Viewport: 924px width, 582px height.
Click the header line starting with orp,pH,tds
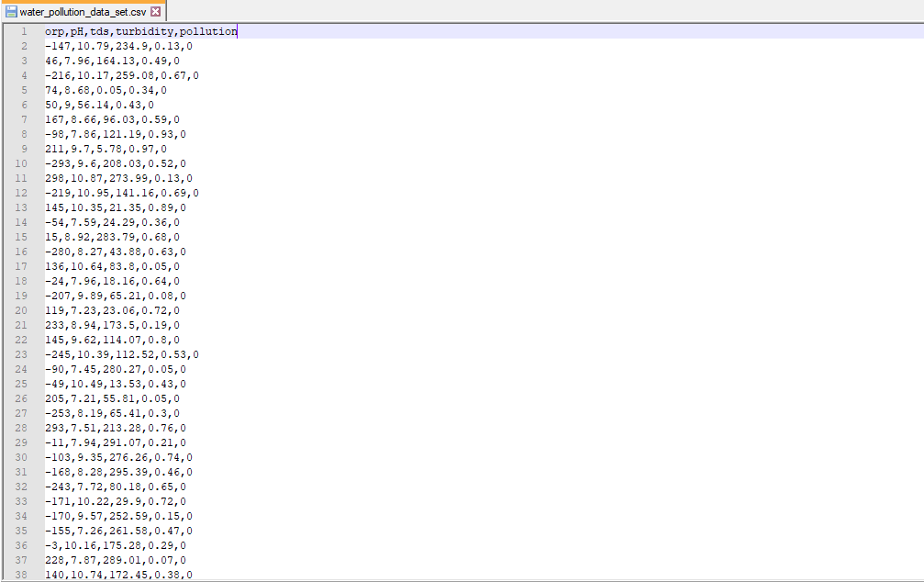[140, 31]
